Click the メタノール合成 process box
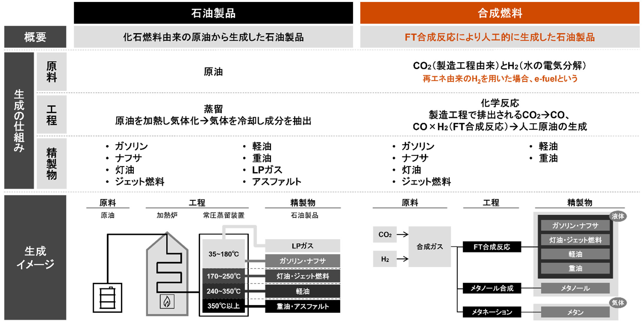 pyautogui.click(x=492, y=288)
